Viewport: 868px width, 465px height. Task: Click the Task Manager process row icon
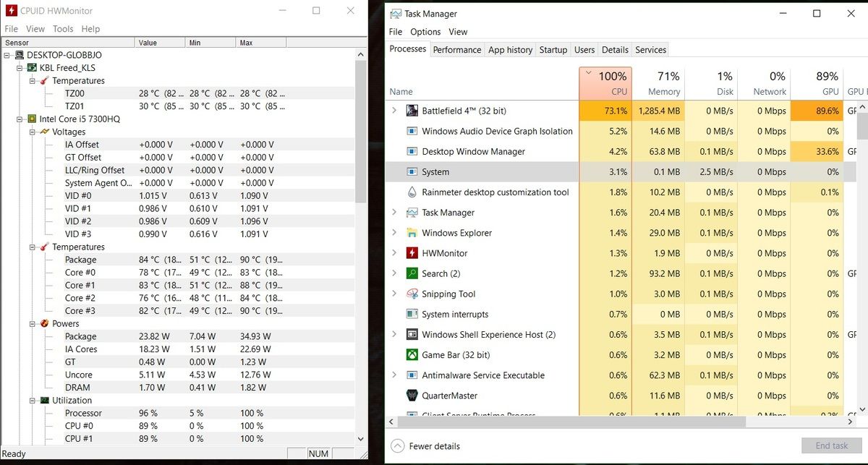tap(412, 213)
